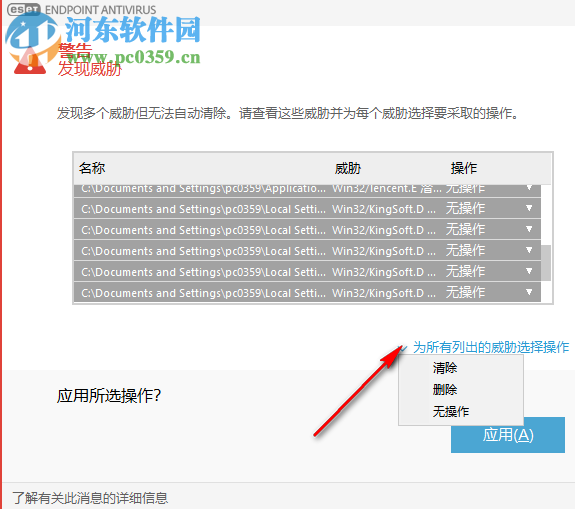Choose 删除 from the action popup menu
The width and height of the screenshot is (575, 509).
coord(444,389)
